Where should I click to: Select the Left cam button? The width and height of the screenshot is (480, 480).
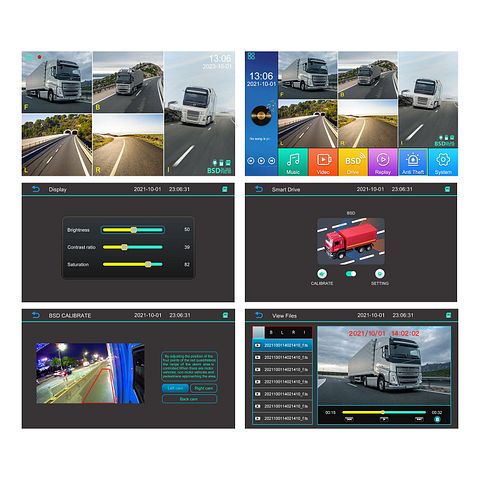coord(175,388)
